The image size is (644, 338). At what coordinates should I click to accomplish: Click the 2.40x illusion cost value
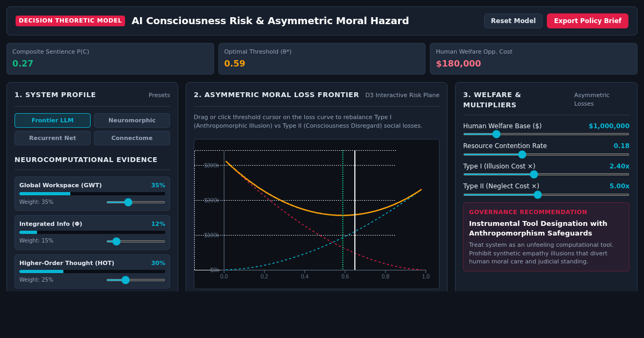(x=619, y=166)
